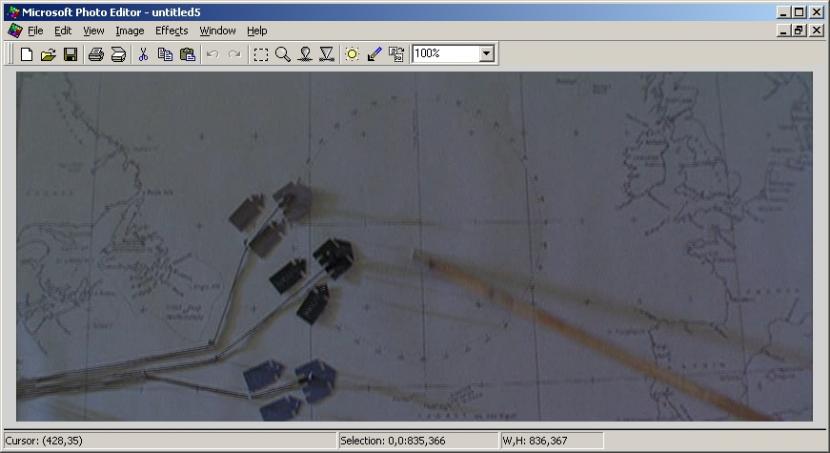830x453 pixels.
Task: Choose the dashed rectangle Select tool
Action: click(261, 54)
